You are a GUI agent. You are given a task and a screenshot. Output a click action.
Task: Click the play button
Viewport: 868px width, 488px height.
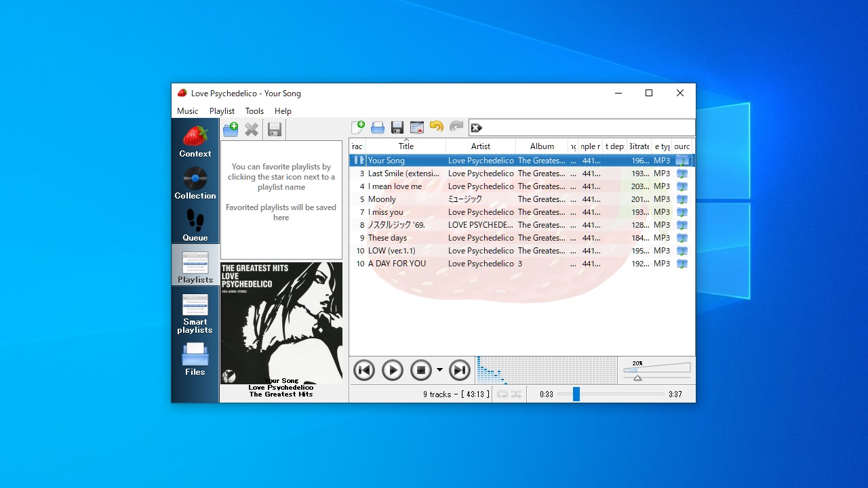(x=393, y=370)
